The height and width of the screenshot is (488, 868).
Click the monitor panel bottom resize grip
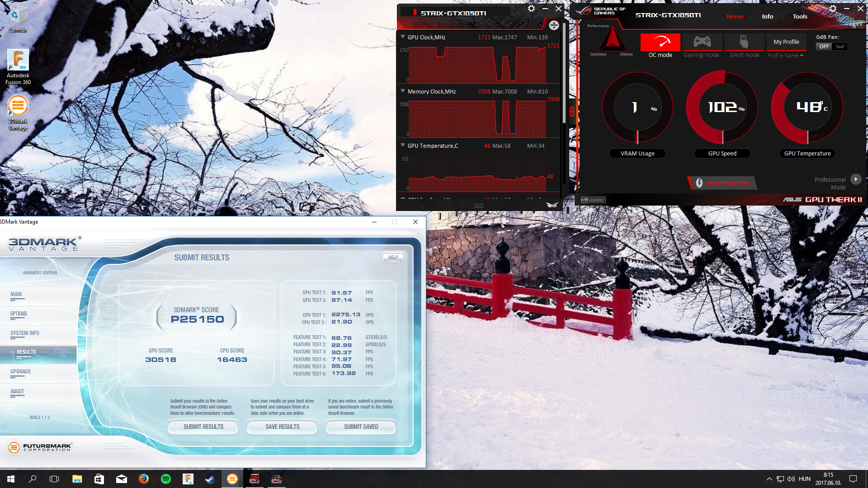479,206
